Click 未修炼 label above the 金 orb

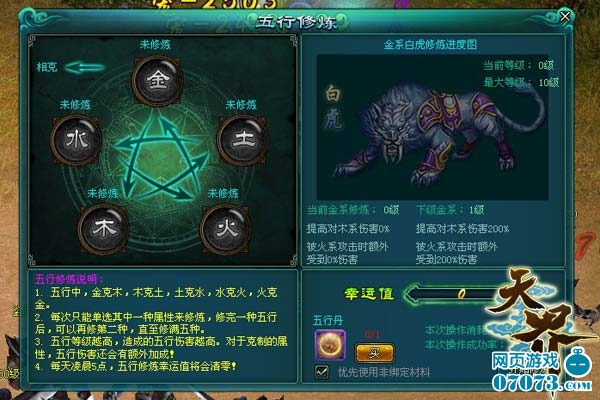tap(155, 45)
